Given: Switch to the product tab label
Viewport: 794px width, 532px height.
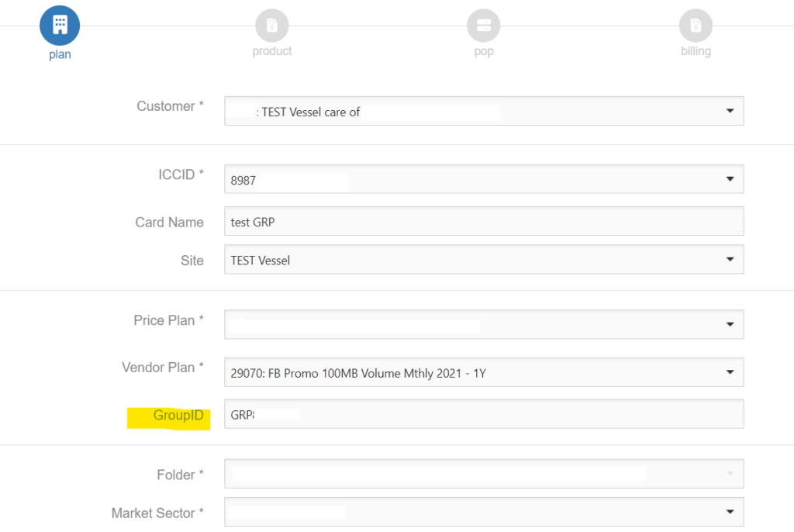Looking at the screenshot, I should pyautogui.click(x=271, y=51).
